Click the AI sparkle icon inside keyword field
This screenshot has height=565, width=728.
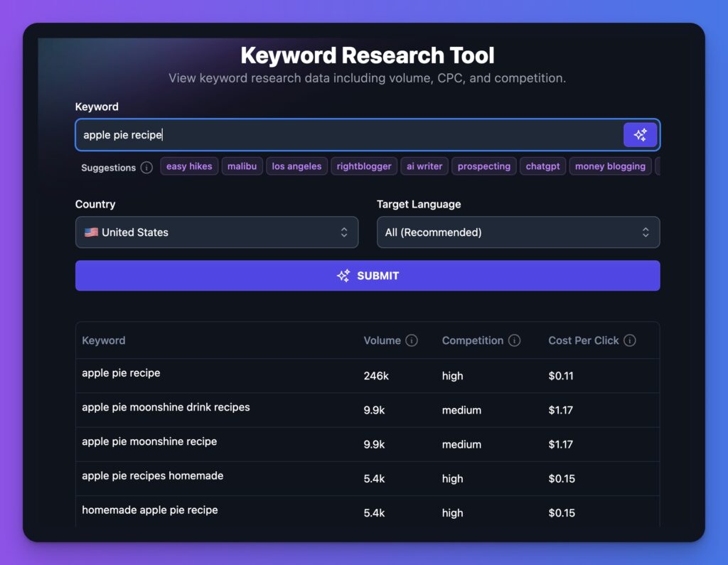pyautogui.click(x=640, y=134)
